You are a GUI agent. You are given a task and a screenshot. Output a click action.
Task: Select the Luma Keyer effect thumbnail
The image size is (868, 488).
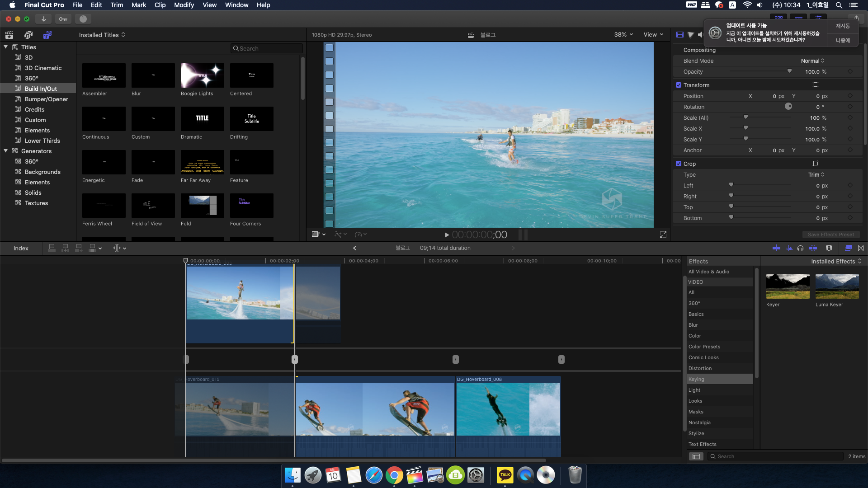837,286
